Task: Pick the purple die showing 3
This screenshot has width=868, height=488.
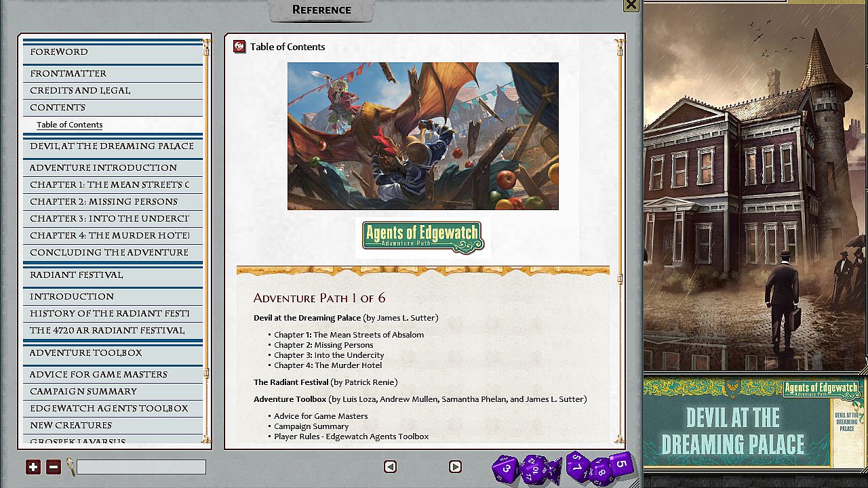Action: tap(505, 468)
